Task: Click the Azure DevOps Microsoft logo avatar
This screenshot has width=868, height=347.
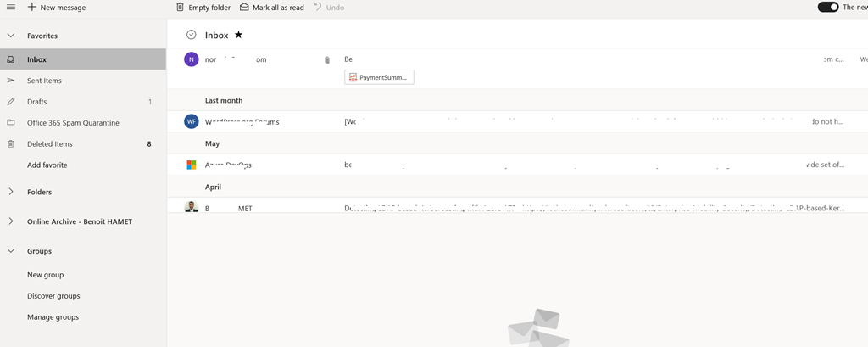Action: [192, 165]
